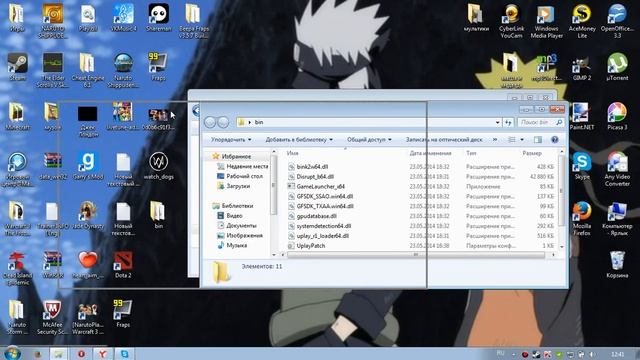Screen dimensions: 640x360
Task: Click the Explorer help question-mark icon
Action: click(554, 140)
